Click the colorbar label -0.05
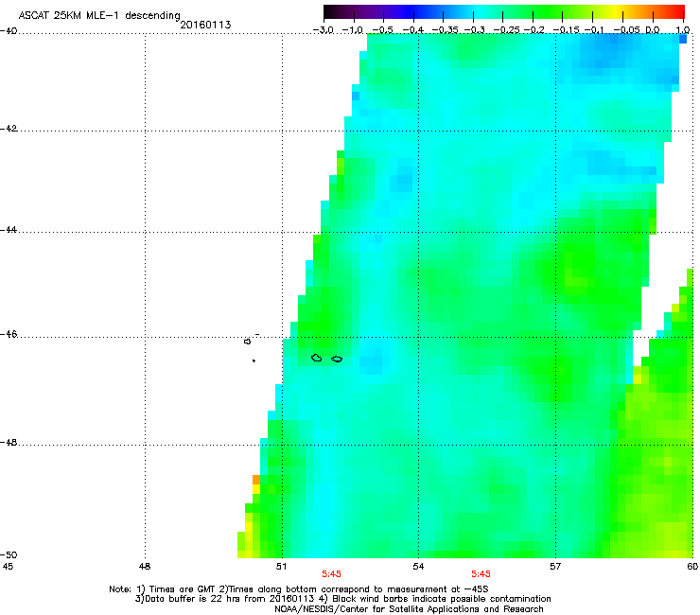 pyautogui.click(x=627, y=30)
